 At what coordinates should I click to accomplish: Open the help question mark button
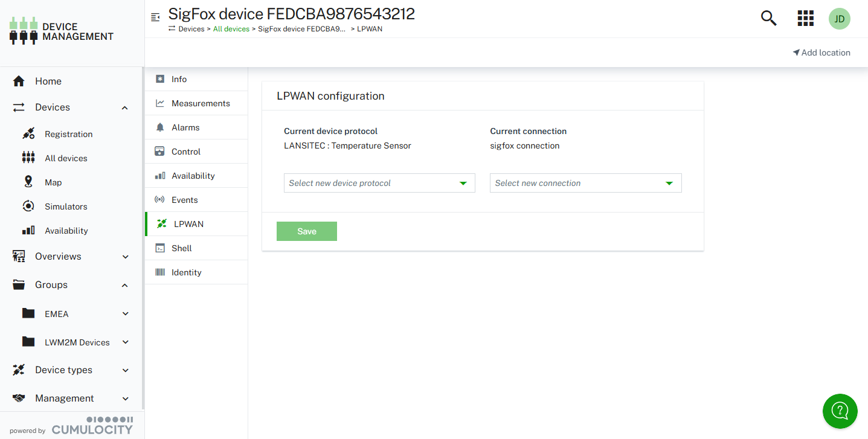click(x=840, y=411)
